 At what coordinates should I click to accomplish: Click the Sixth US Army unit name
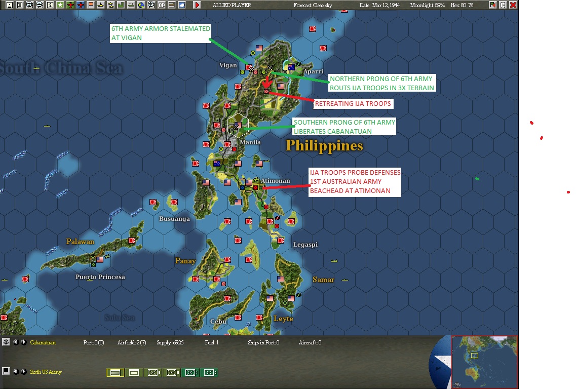pyautogui.click(x=46, y=372)
